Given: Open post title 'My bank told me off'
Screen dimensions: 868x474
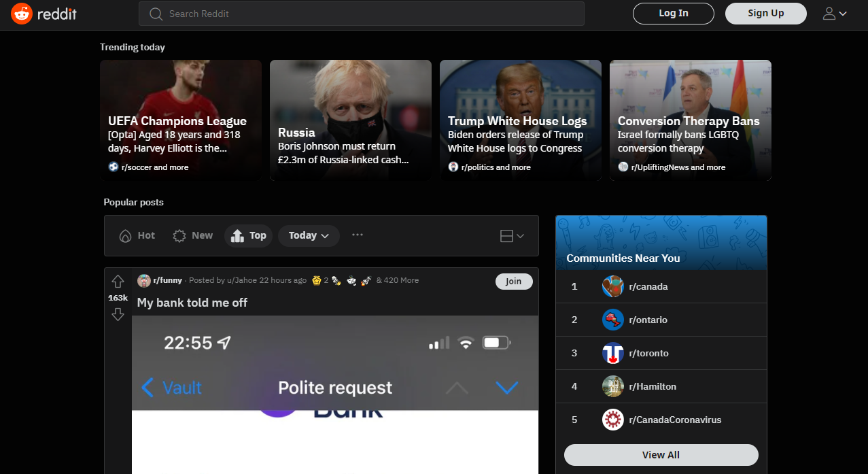Looking at the screenshot, I should [192, 303].
